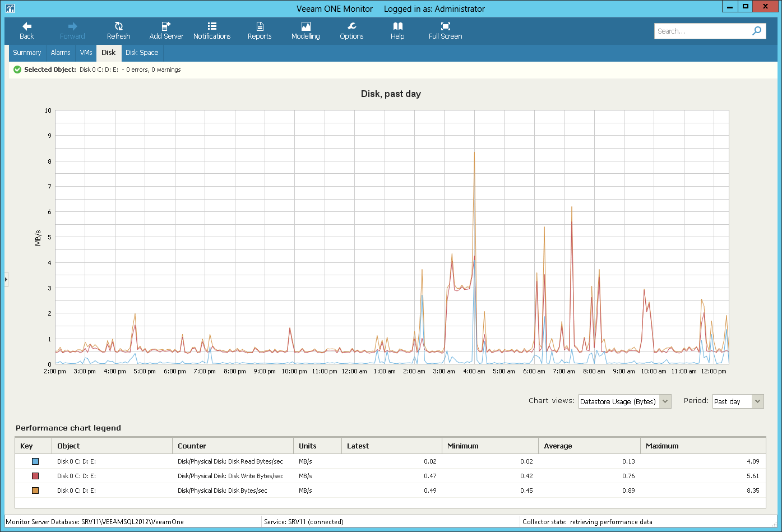The height and width of the screenshot is (532, 782).
Task: Click the 10:00 pm axis label
Action: 294,371
